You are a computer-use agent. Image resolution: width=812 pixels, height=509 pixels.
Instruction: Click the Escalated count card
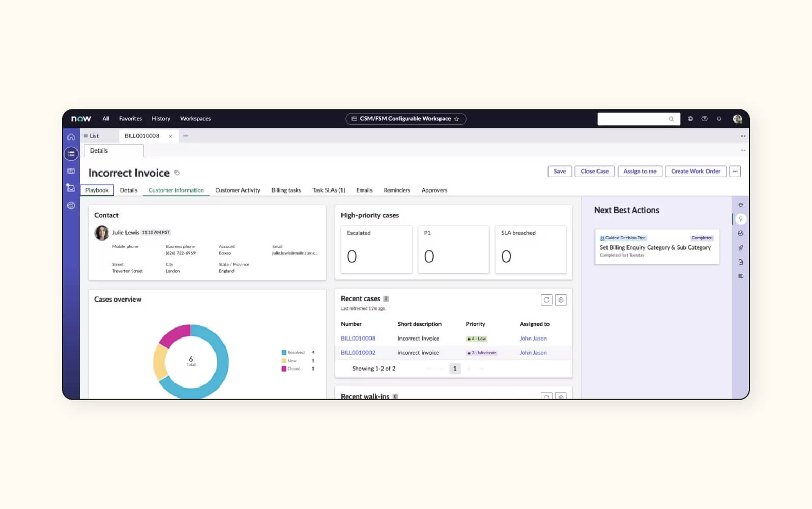click(x=376, y=249)
